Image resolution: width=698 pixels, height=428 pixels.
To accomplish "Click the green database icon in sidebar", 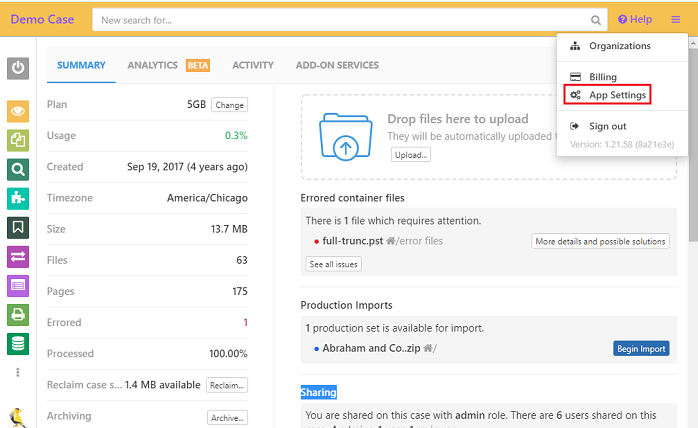I will pyautogui.click(x=18, y=344).
